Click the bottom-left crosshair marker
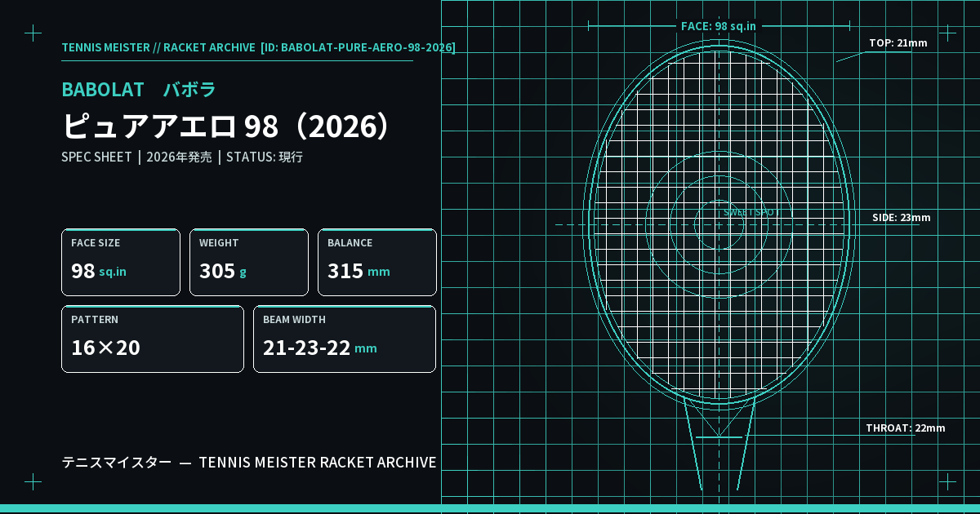 33,481
